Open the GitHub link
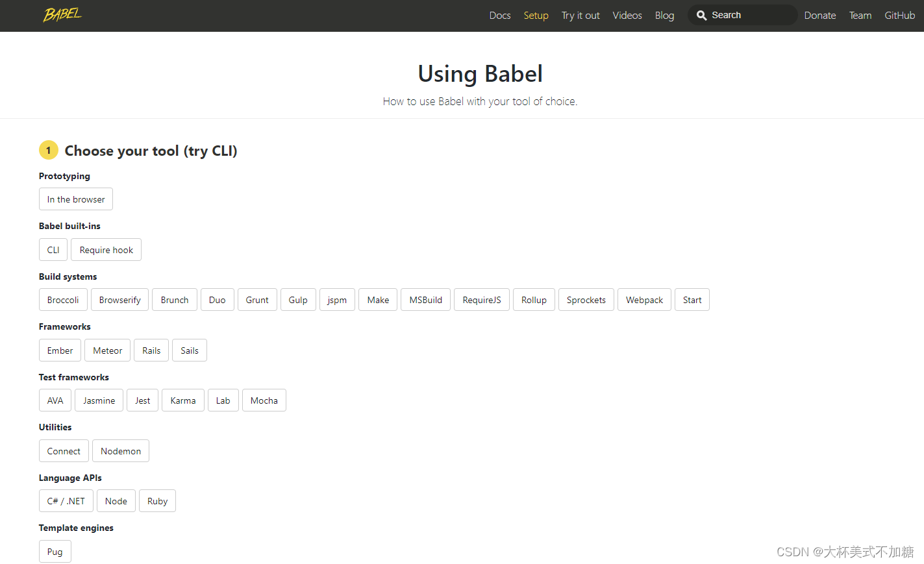 click(900, 16)
